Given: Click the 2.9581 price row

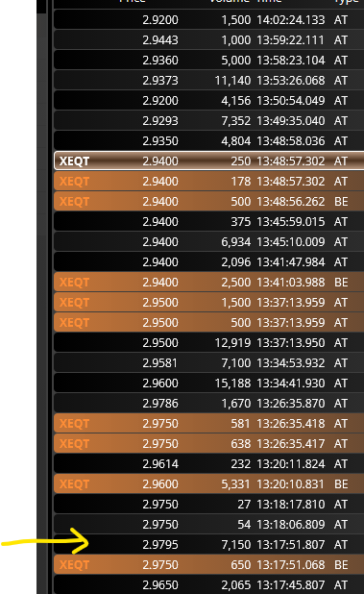Looking at the screenshot, I should 208,363.
